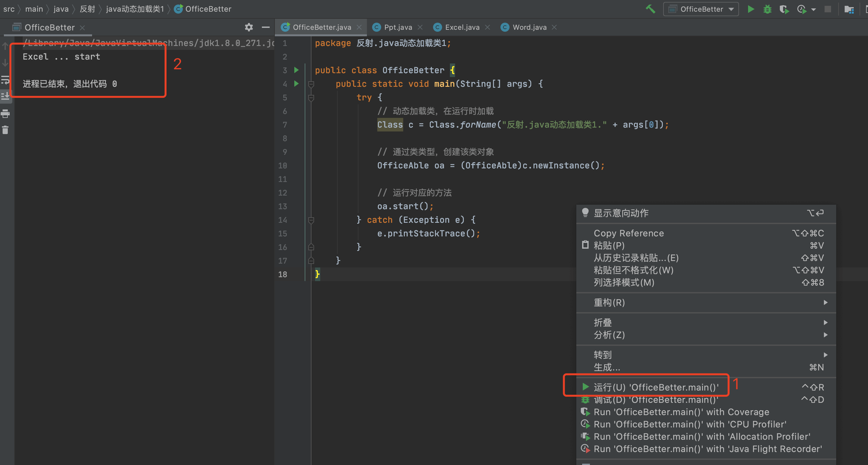Click the OfficeBetter class breadcrumb
This screenshot has height=465, width=868.
tap(203, 9)
